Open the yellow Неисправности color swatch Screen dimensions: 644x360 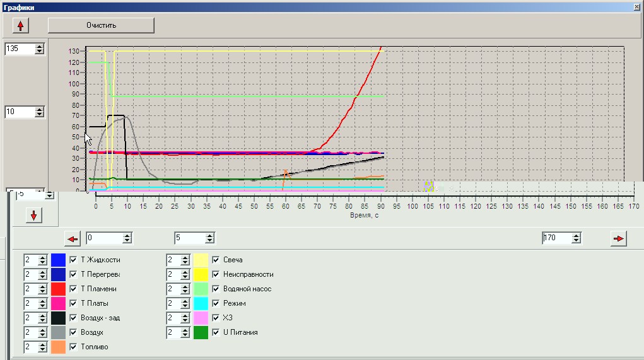point(201,274)
